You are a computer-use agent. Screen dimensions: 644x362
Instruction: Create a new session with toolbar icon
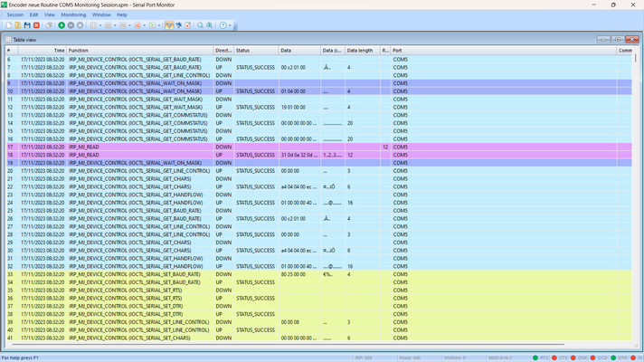pos(9,25)
